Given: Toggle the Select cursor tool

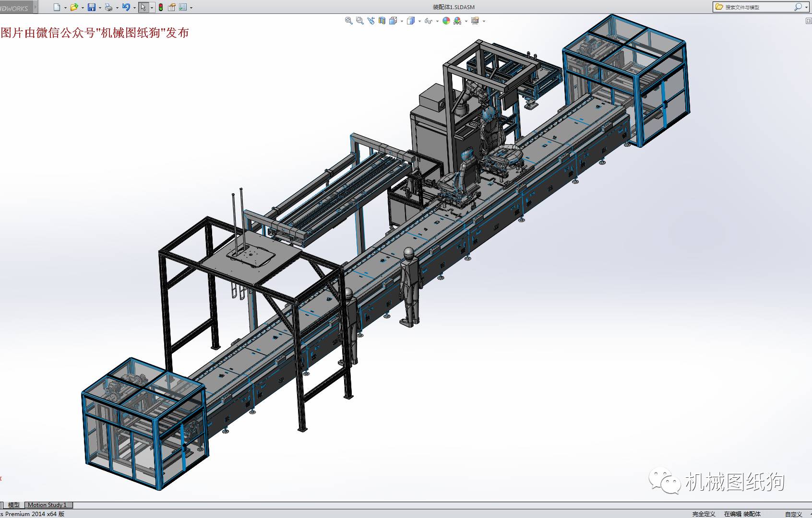Looking at the screenshot, I should point(143,7).
